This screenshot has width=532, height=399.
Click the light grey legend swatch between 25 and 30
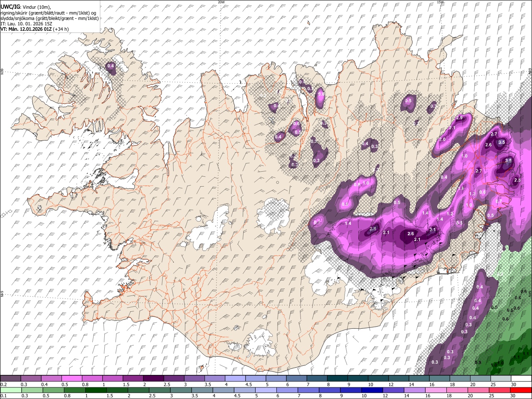[501, 379]
